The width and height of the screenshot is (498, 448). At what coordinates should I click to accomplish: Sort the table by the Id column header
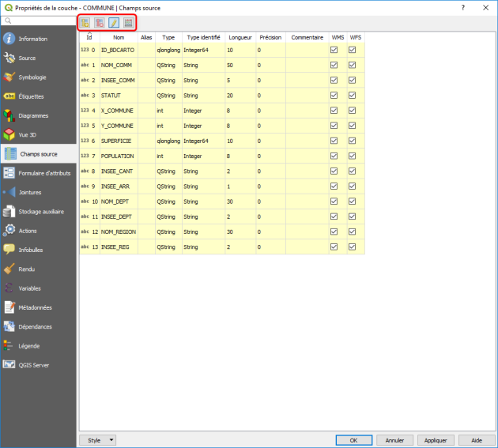(x=89, y=37)
